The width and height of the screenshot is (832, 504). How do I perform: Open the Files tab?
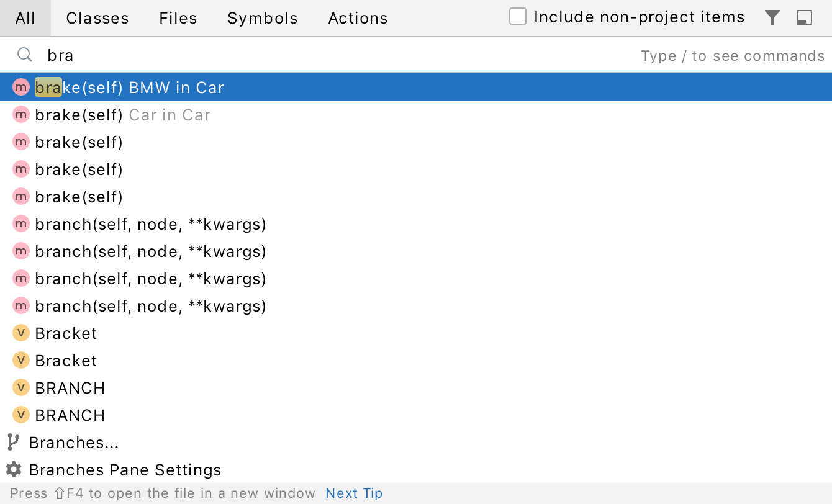[178, 18]
